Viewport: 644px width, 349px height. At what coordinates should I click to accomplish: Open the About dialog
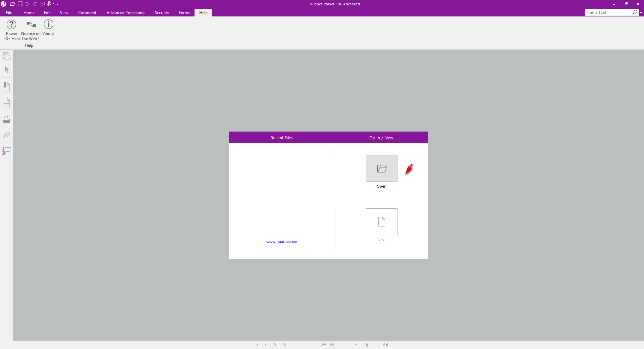coord(49,28)
